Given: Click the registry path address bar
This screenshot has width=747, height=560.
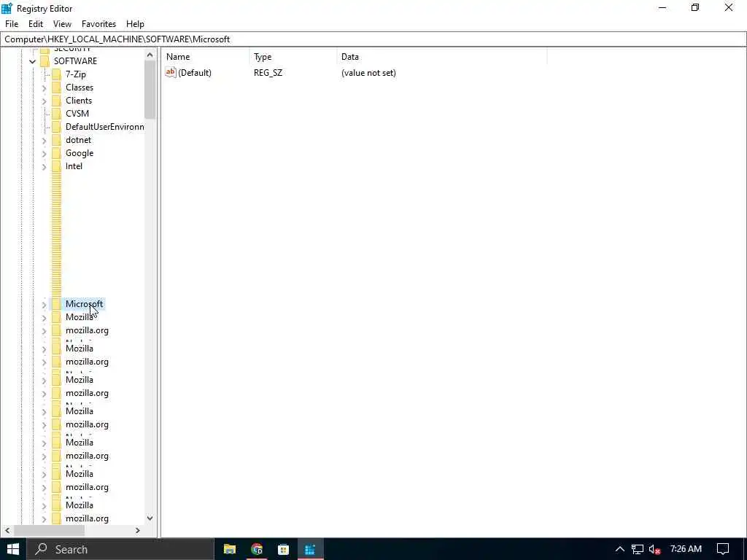Looking at the screenshot, I should (x=373, y=39).
